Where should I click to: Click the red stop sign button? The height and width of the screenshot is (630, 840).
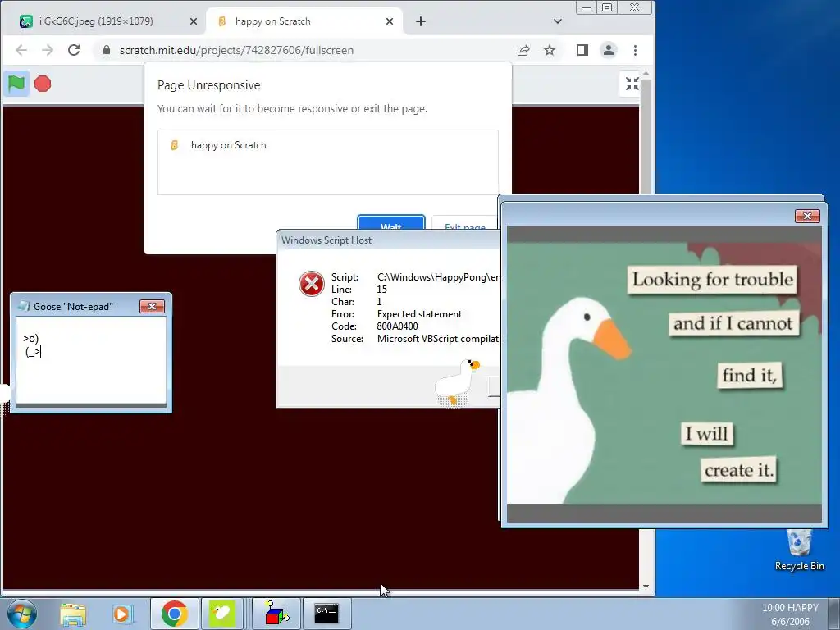[x=43, y=84]
